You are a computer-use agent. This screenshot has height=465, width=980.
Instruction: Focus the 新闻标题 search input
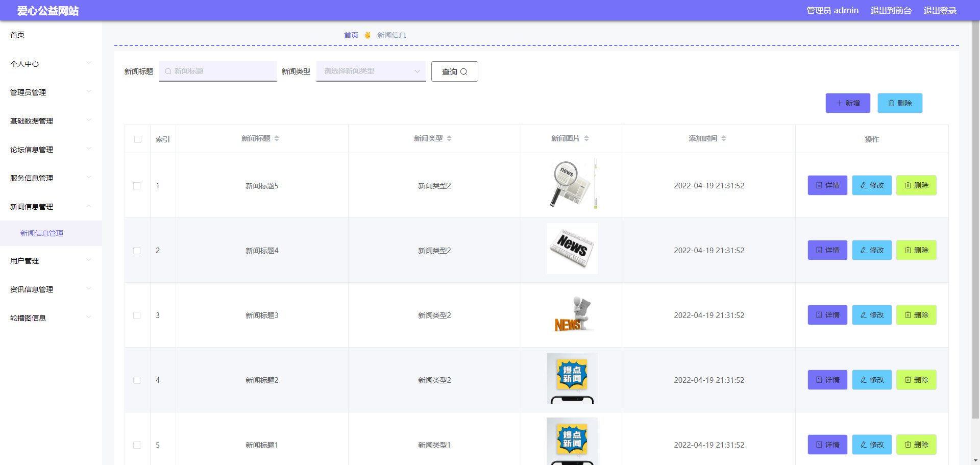click(218, 71)
